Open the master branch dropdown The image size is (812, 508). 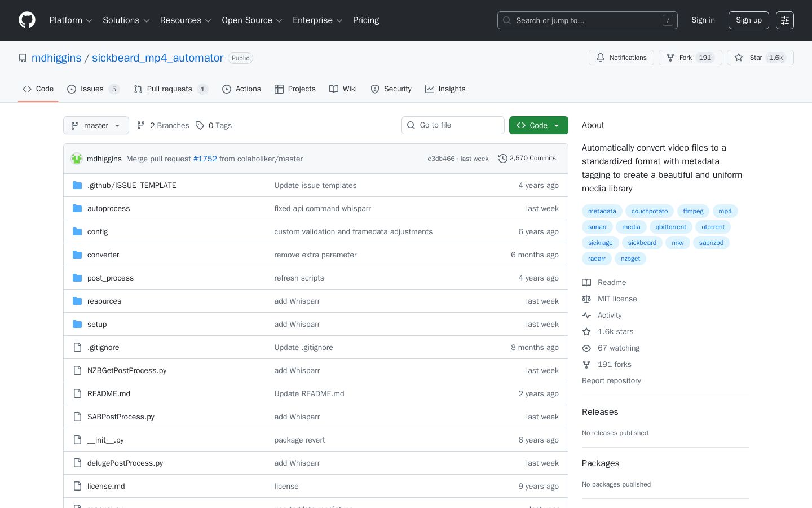(96, 125)
